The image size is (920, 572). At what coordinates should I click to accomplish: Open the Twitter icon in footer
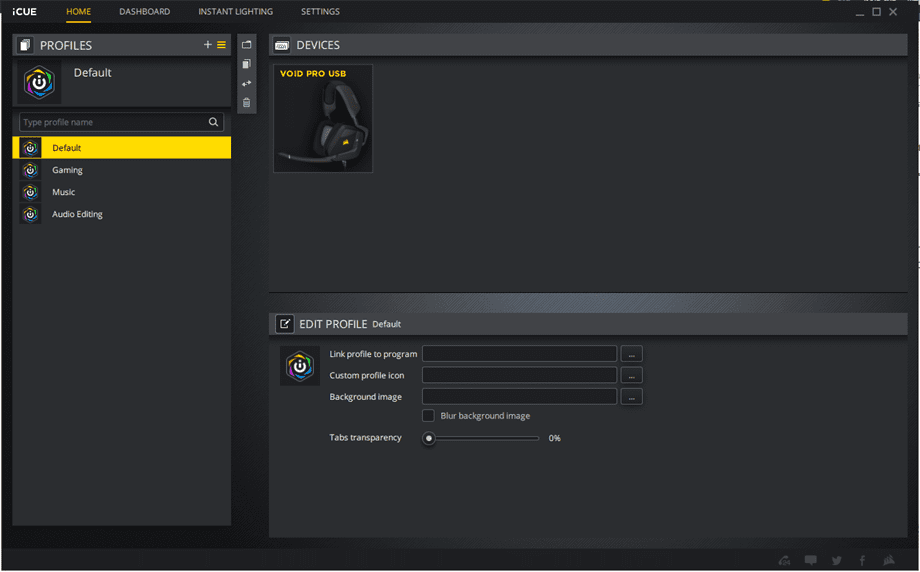click(837, 561)
